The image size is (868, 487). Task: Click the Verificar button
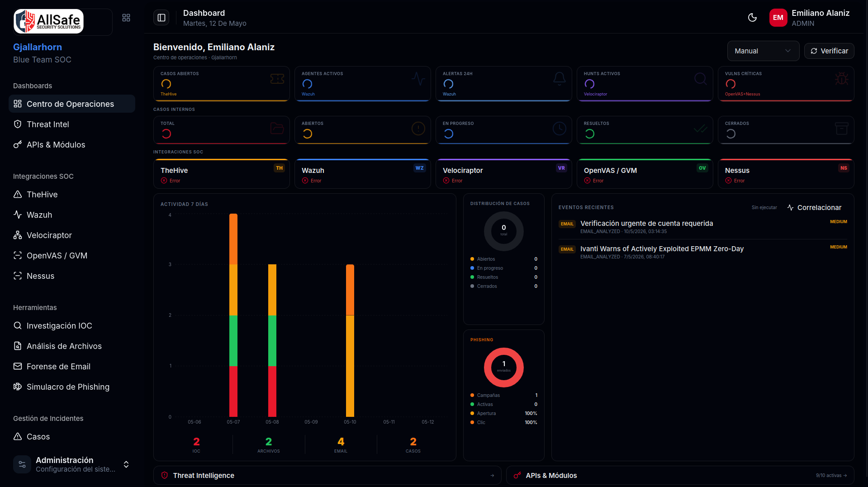(x=829, y=51)
